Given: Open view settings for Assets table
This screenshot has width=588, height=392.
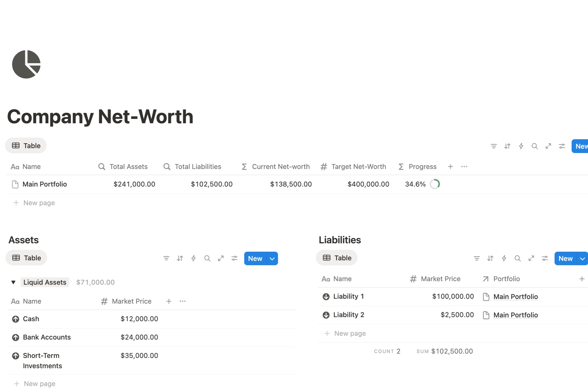Looking at the screenshot, I should click(x=234, y=258).
